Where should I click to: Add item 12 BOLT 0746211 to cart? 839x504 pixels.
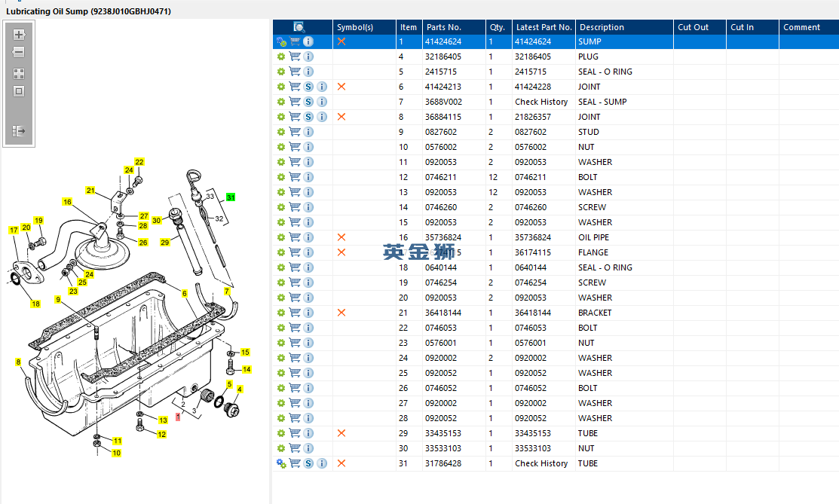point(295,177)
